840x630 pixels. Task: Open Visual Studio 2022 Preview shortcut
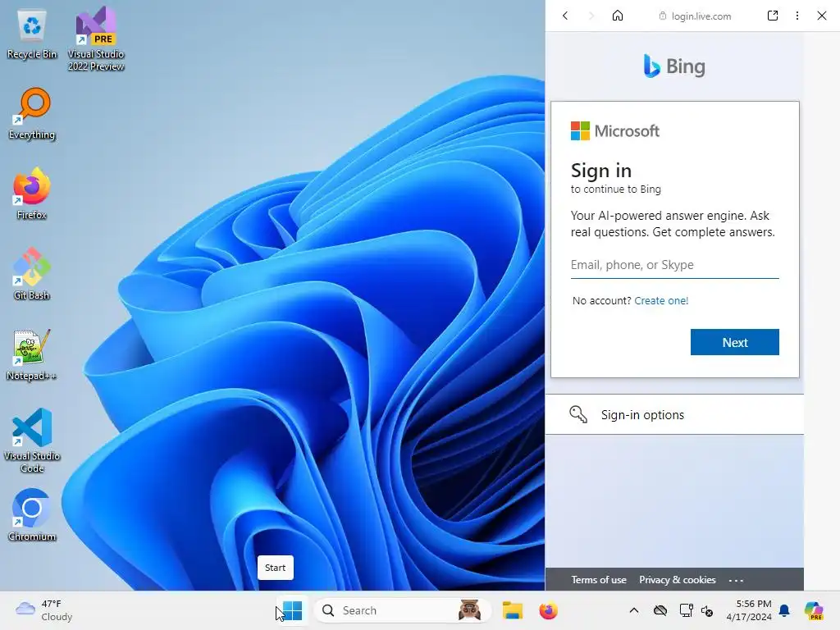pos(96,39)
